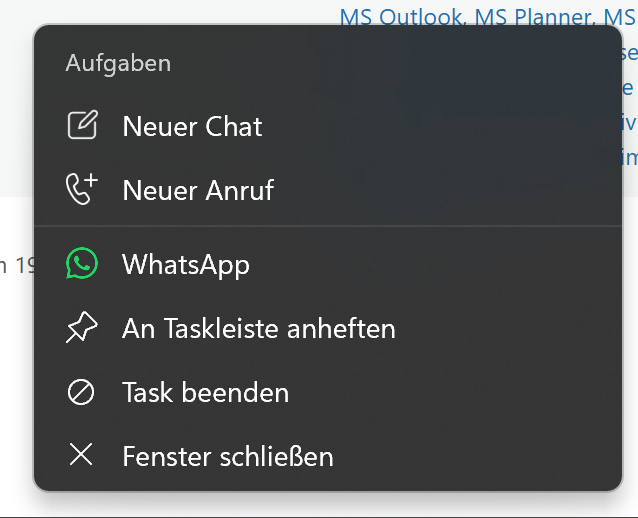Click the Aufgaben section header
Screen dimensions: 638x518
118,63
